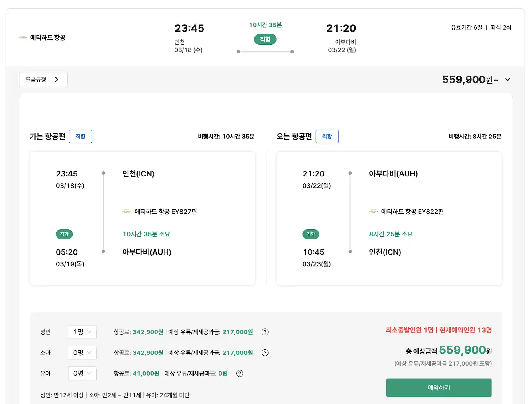Open the infant (유아) passenger count dropdown

(82, 374)
